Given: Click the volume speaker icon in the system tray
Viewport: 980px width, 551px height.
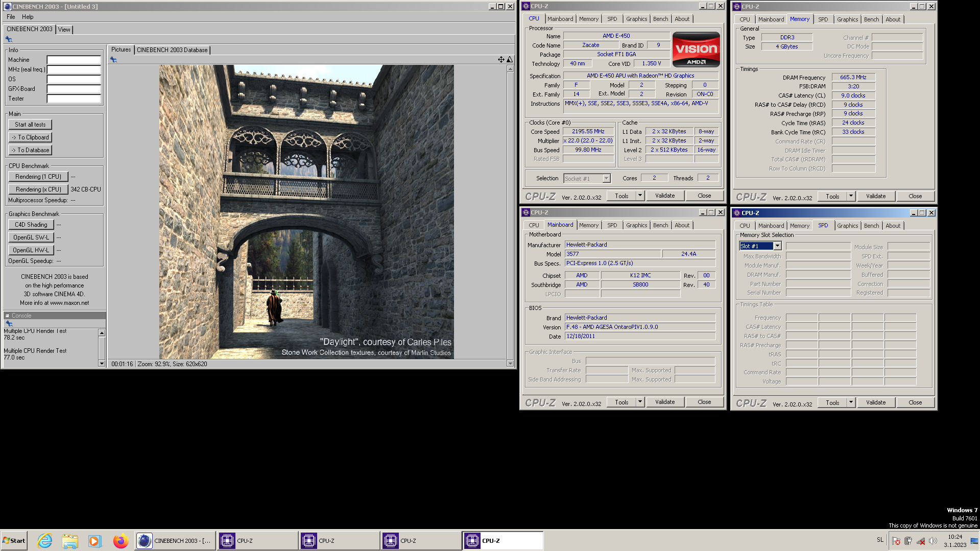Looking at the screenshot, I should 933,541.
